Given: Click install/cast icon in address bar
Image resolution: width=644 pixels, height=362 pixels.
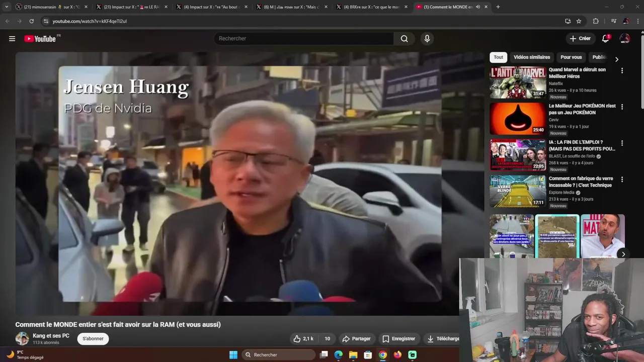Looking at the screenshot, I should coord(568,21).
